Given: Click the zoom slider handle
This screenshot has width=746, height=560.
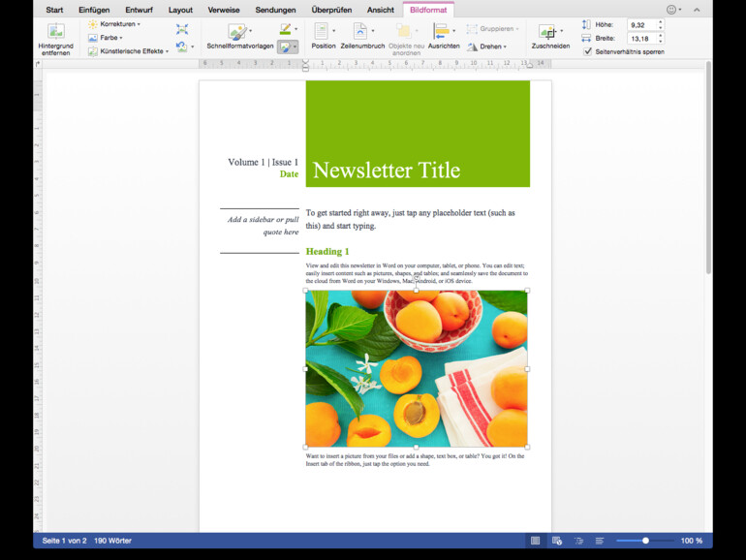Looking at the screenshot, I should (x=645, y=541).
